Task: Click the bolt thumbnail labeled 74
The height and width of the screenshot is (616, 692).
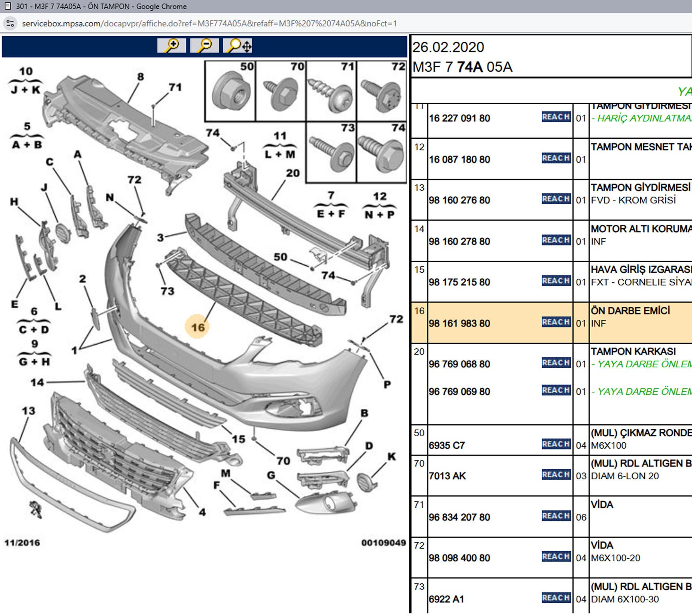Action: tap(381, 152)
